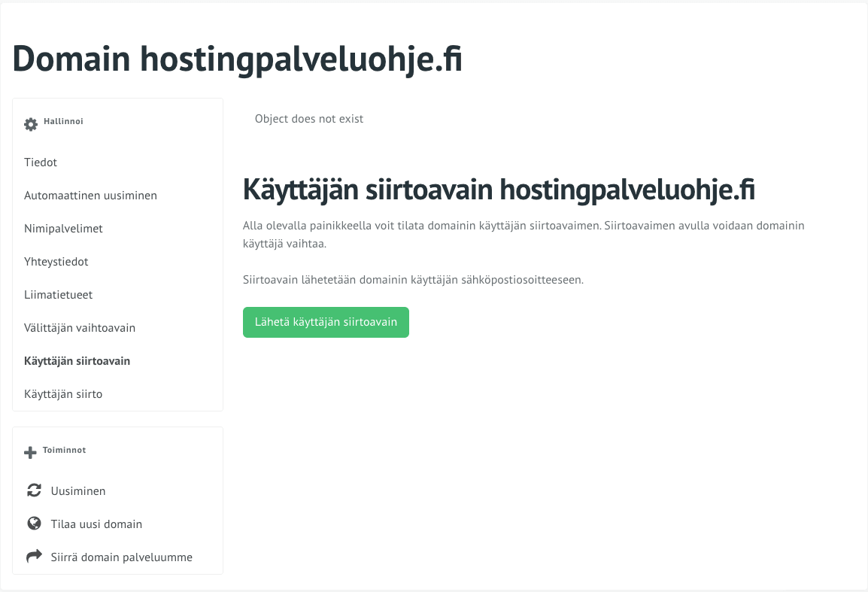Click the Uusiminen text link
The width and height of the screenshot is (868, 592).
click(x=78, y=491)
